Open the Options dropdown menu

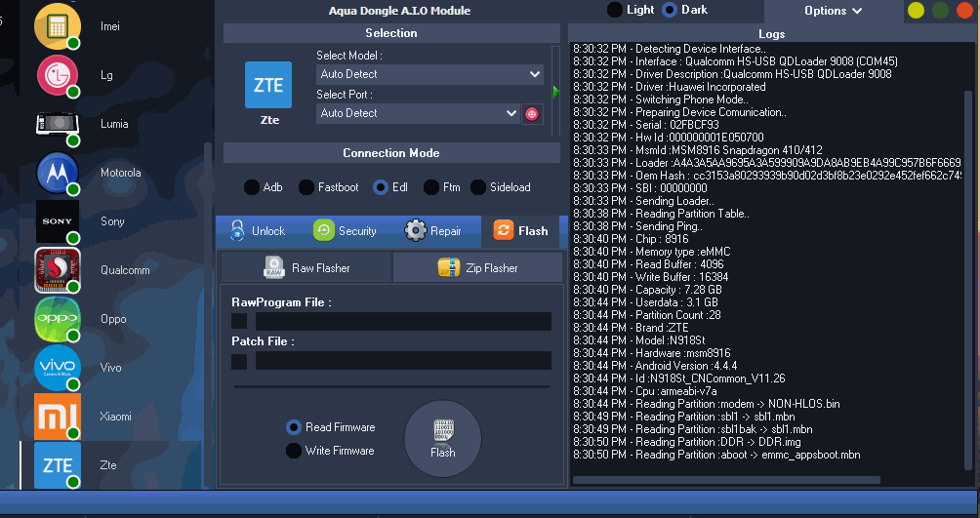coord(833,11)
